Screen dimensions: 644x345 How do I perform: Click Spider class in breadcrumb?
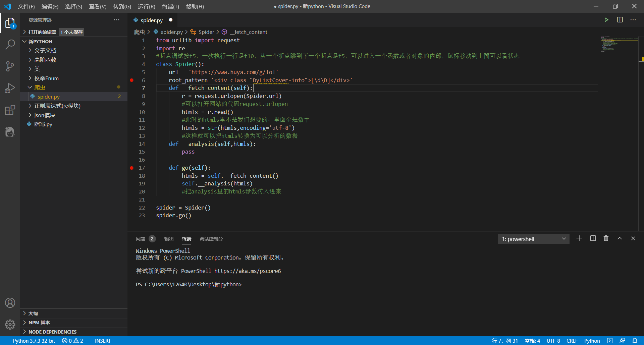[x=202, y=32]
